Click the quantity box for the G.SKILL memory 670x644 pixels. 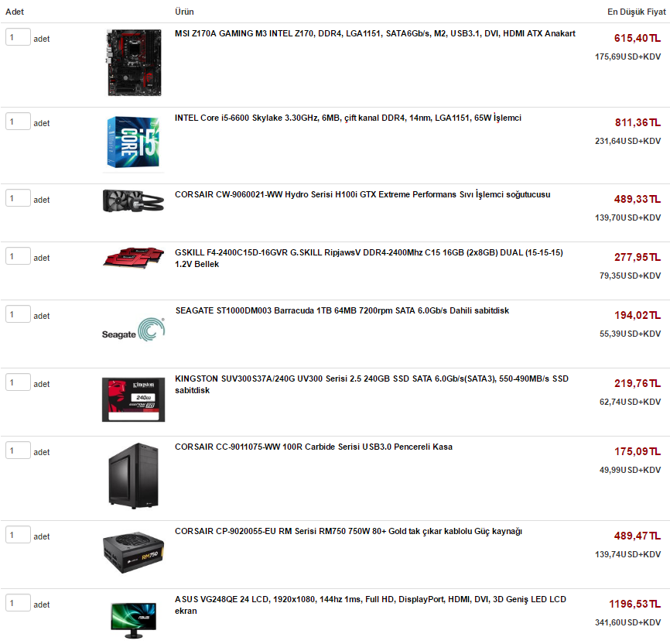18,256
